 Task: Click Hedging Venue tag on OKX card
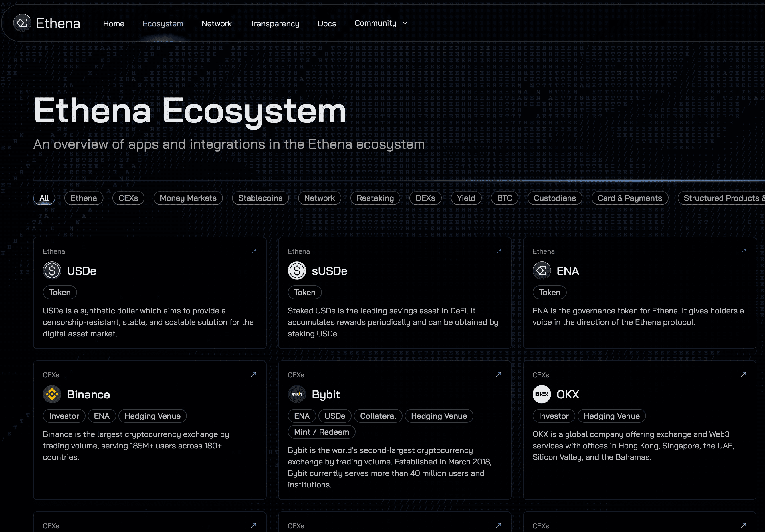pos(612,416)
